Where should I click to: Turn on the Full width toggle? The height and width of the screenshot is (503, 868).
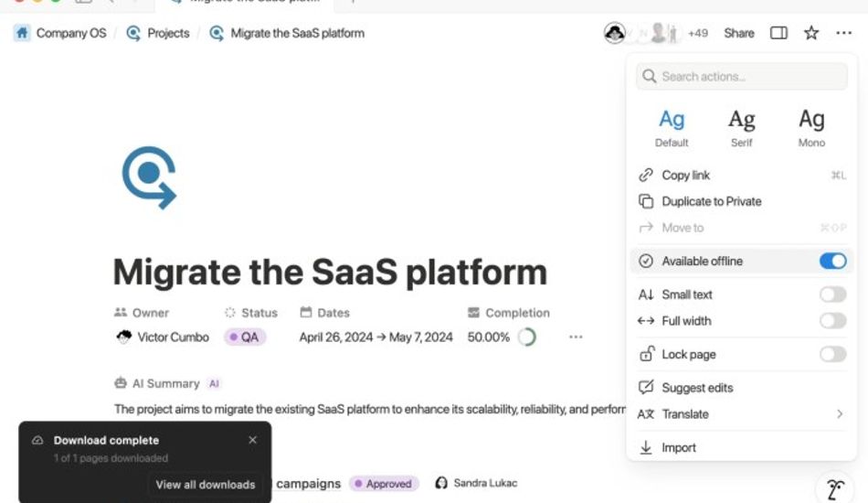pyautogui.click(x=832, y=321)
